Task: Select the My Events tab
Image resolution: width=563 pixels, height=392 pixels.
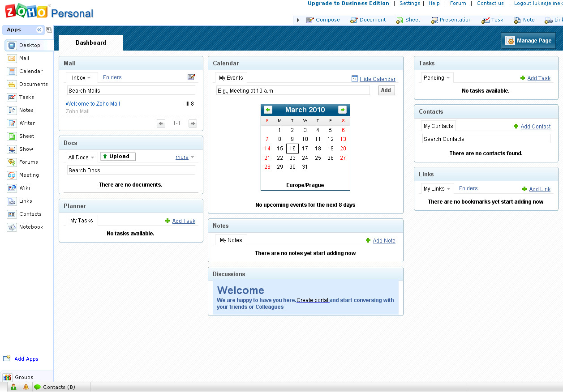Action: pyautogui.click(x=231, y=78)
